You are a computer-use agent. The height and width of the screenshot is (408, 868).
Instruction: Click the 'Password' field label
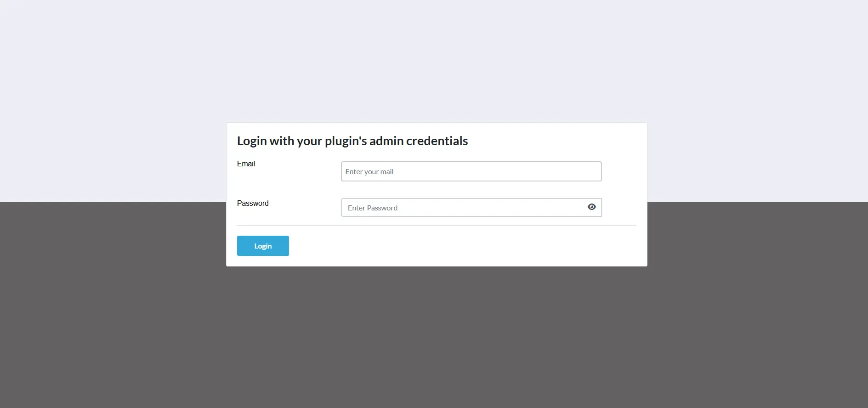tap(252, 203)
